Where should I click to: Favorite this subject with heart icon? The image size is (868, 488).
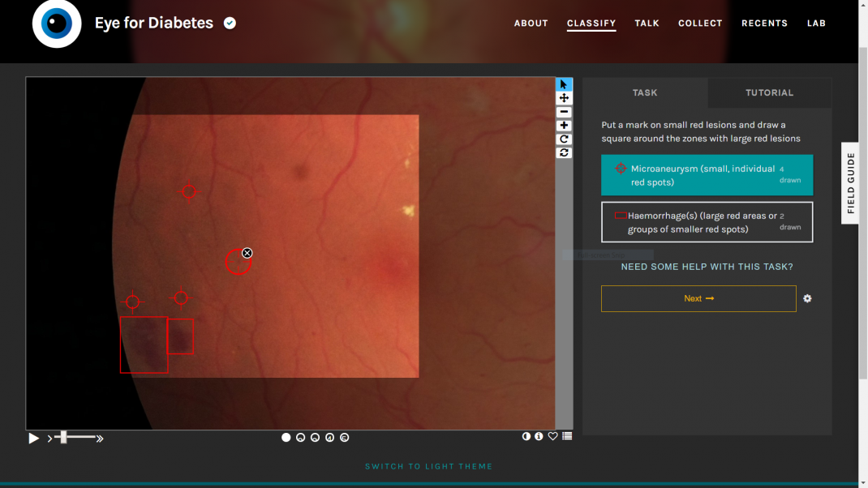click(x=552, y=437)
